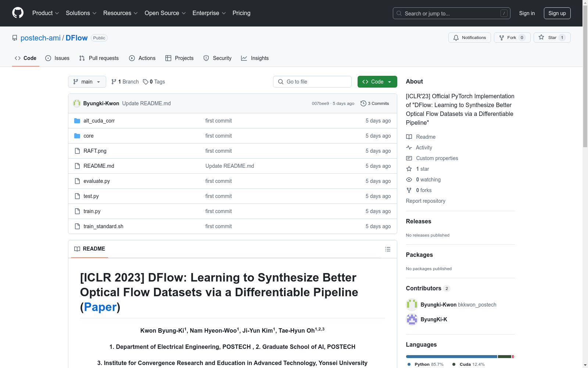588x368 pixels.
Task: Click the Activity pulse icon
Action: pos(409,148)
